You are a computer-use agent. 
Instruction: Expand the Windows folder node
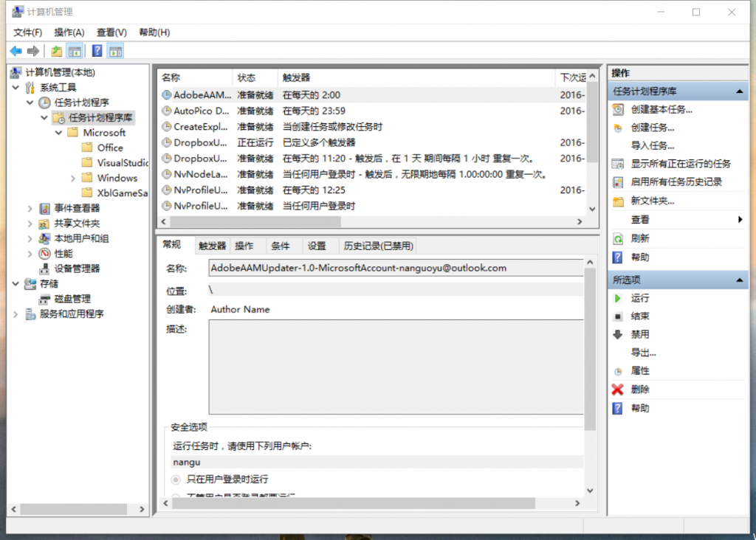tap(73, 179)
